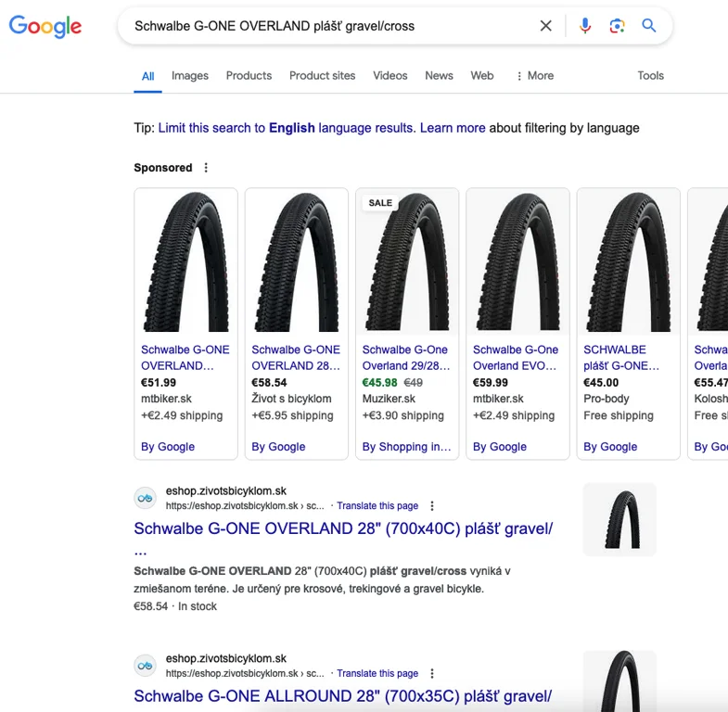Viewport: 728px width, 712px height.
Task: Switch to the Videos tab
Action: point(390,76)
